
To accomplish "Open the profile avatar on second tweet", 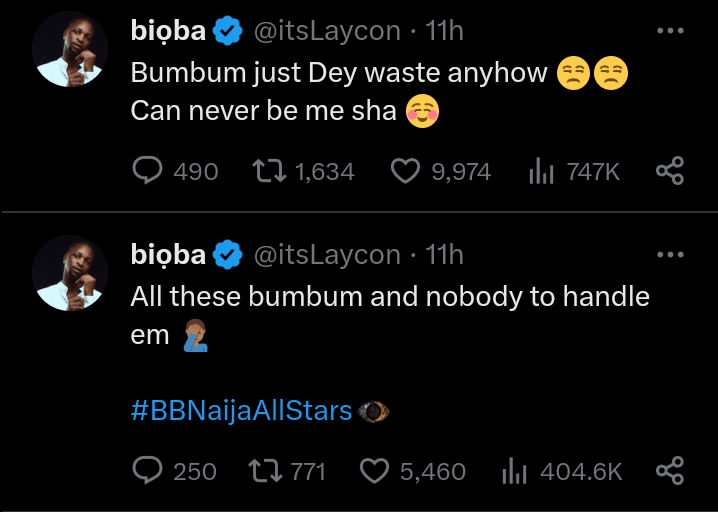I will point(71,275).
